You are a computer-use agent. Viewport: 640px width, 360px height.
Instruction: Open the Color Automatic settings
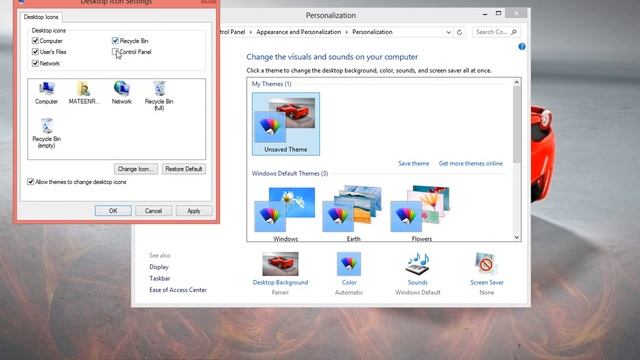(x=349, y=273)
